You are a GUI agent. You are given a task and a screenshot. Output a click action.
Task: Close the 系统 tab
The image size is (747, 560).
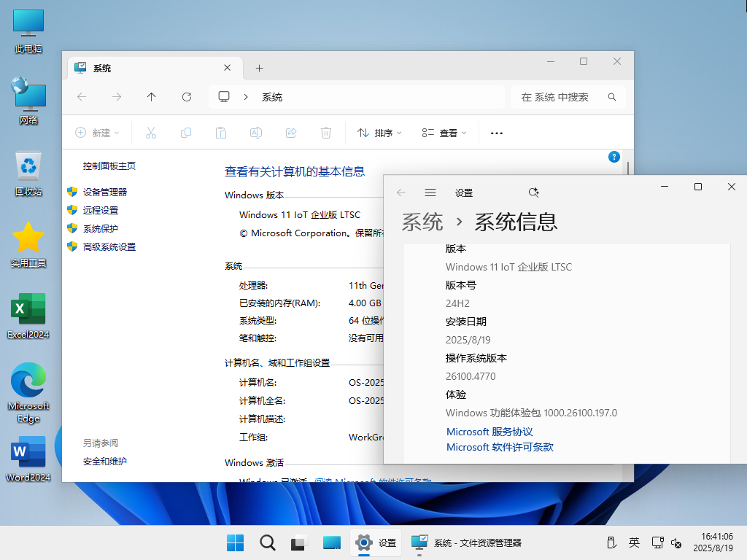pyautogui.click(x=228, y=68)
